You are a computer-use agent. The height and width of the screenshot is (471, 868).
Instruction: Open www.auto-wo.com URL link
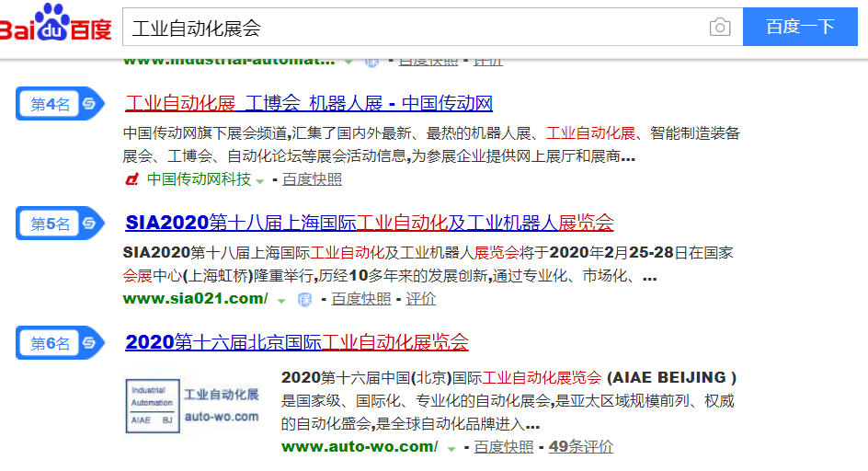(360, 446)
